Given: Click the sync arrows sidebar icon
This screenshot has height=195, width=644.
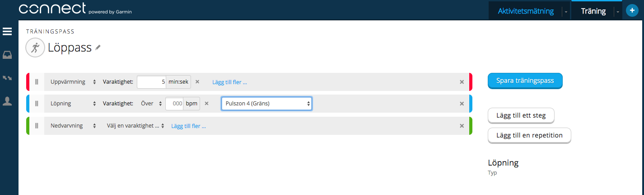Looking at the screenshot, I should 7,78.
